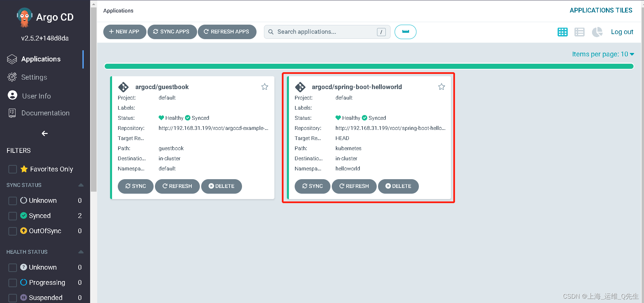644x303 pixels.
Task: Click the Suspended pause icon in filters
Action: click(x=24, y=297)
